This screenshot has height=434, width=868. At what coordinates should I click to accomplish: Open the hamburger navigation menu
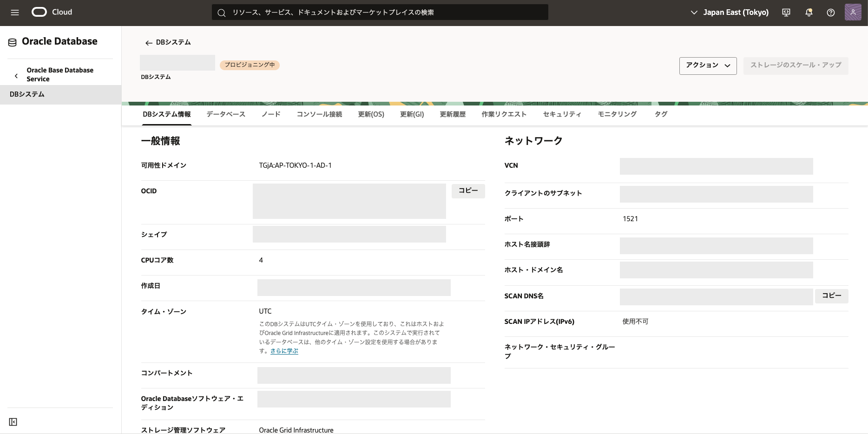[15, 13]
